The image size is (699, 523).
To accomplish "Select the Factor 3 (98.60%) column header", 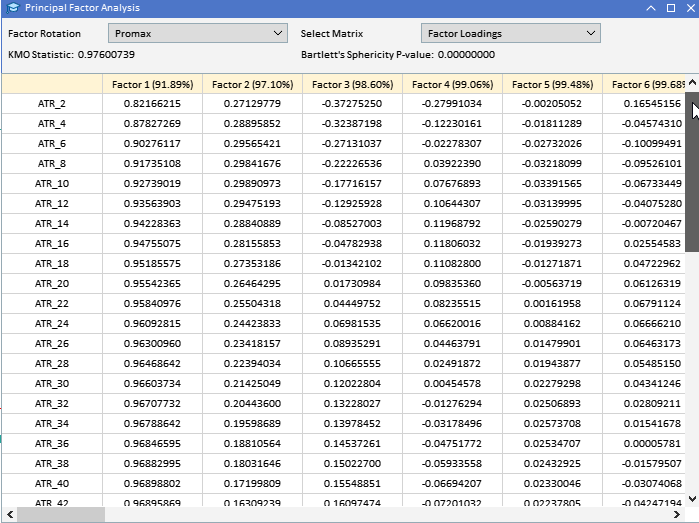I will point(352,84).
